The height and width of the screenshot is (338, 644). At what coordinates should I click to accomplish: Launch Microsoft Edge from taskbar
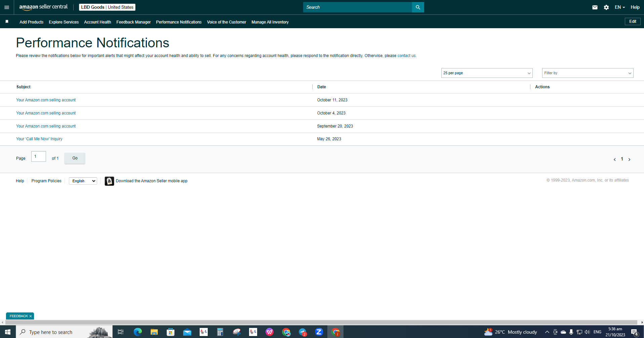(x=138, y=332)
